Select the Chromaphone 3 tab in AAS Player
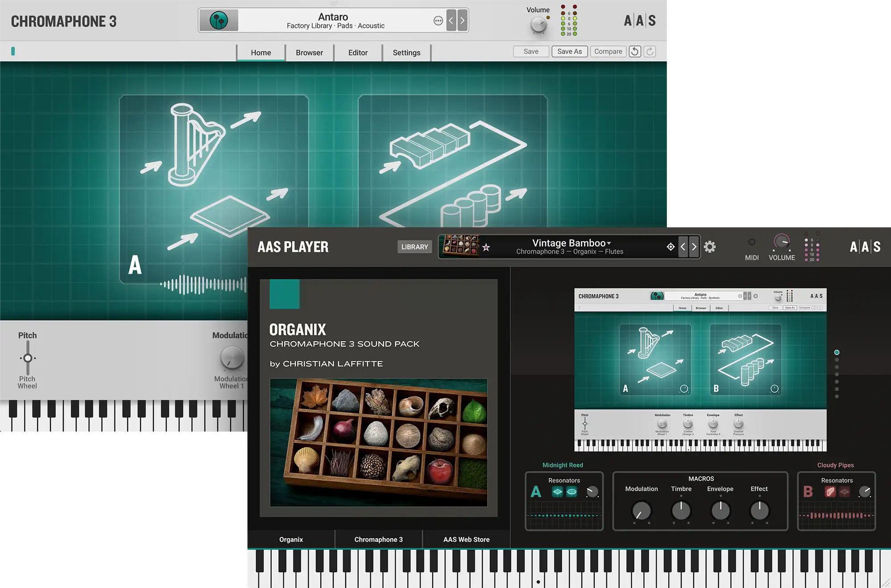This screenshot has height=588, width=891. [378, 539]
